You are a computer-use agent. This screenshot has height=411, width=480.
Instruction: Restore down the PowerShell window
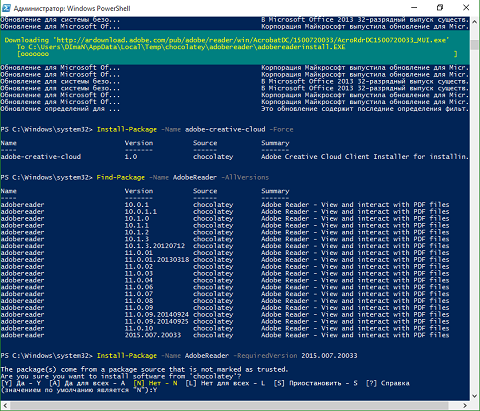[440, 8]
